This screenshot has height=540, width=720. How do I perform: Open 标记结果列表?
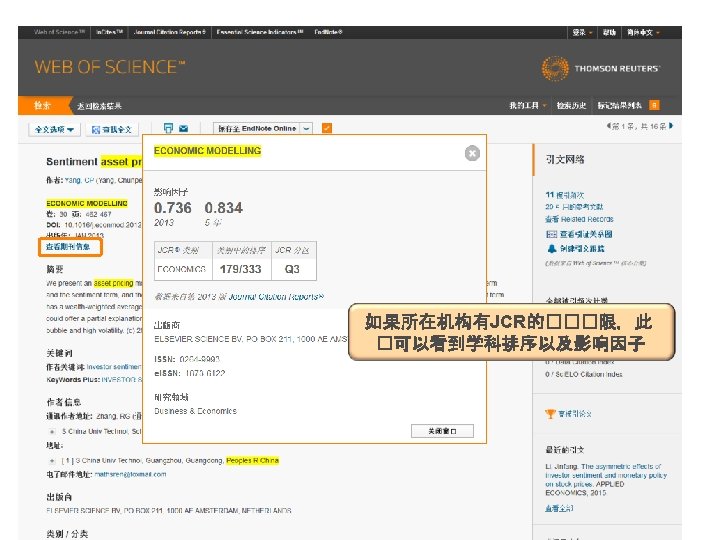coord(619,106)
